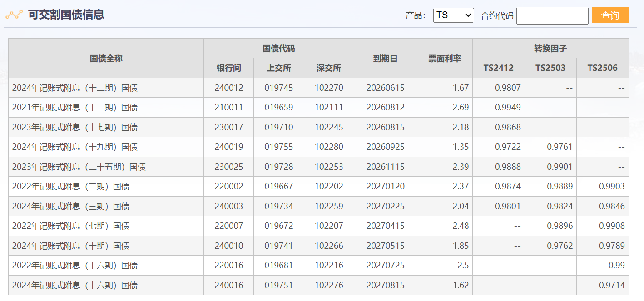Click the 上交所 column header
The height and width of the screenshot is (301, 644).
point(278,68)
